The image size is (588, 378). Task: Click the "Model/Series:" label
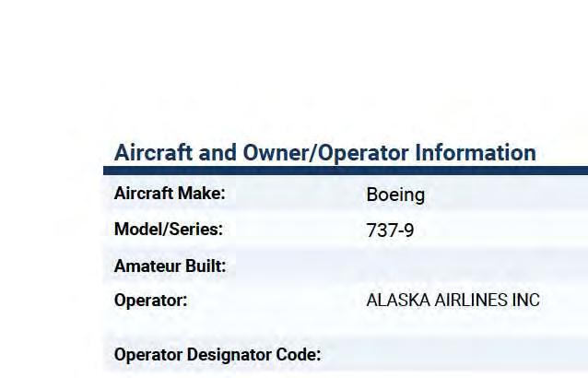pyautogui.click(x=169, y=230)
